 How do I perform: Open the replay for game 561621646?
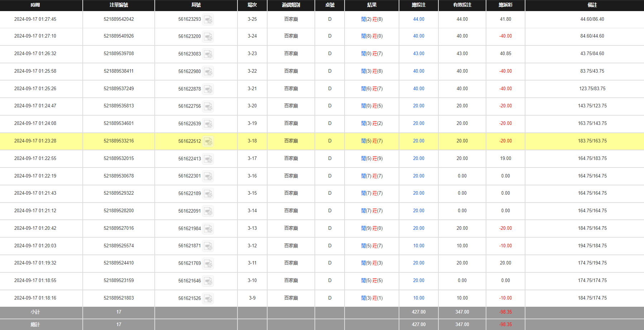click(x=208, y=281)
